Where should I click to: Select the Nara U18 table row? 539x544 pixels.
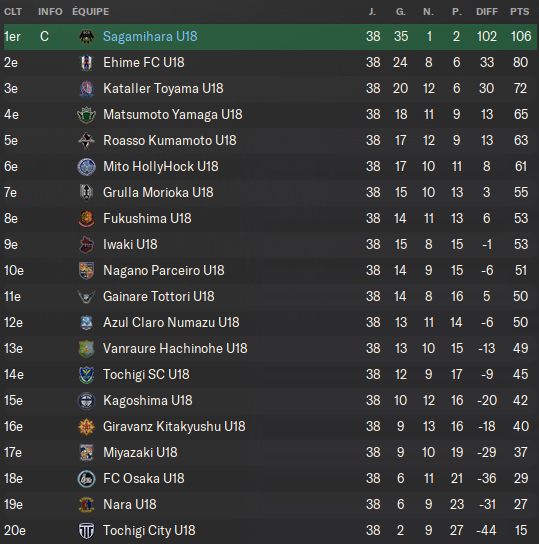pyautogui.click(x=270, y=504)
